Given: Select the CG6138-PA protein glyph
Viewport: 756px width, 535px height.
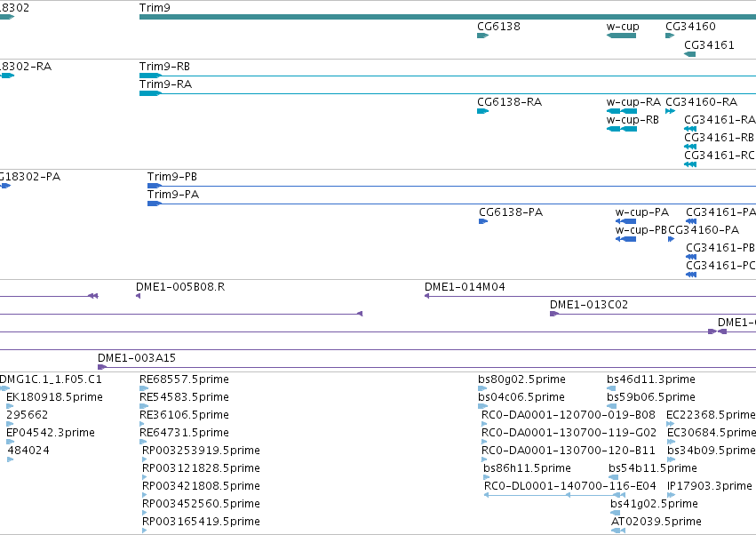Looking at the screenshot, I should coord(483,221).
